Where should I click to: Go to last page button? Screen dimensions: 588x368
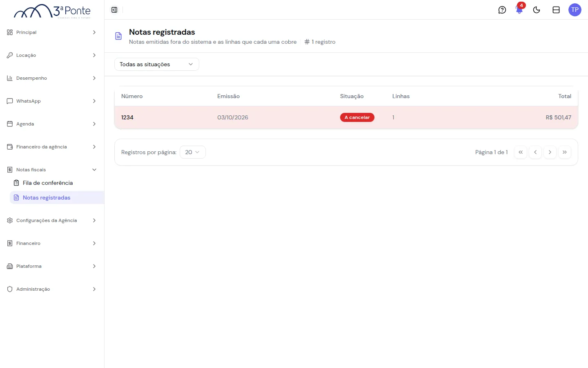565,152
